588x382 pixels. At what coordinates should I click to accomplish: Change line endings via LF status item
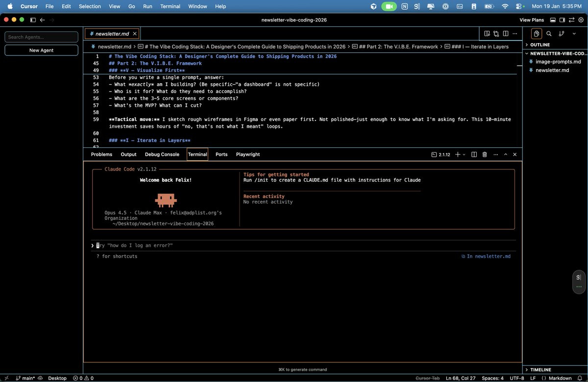click(x=533, y=378)
